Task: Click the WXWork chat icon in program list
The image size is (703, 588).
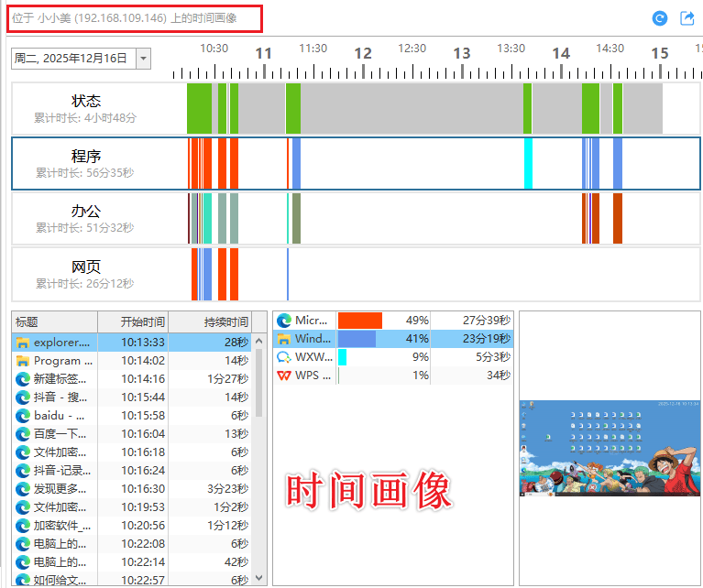Action: 284,357
